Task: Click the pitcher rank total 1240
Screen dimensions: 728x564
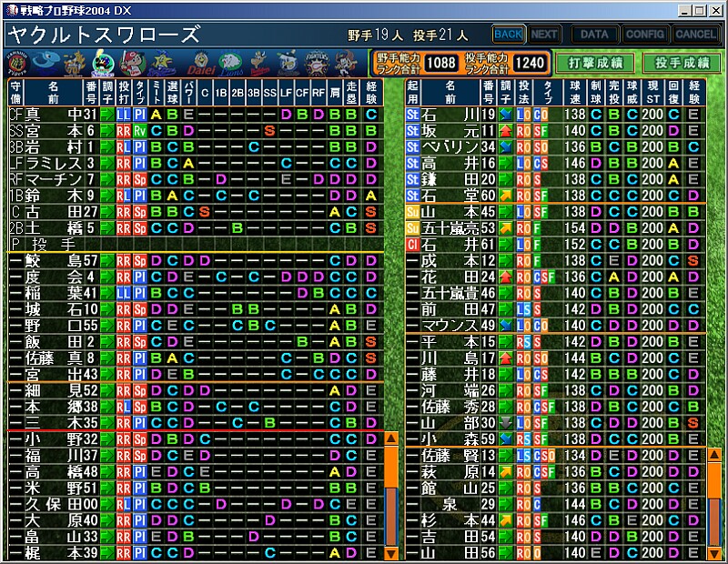Action: coord(530,63)
